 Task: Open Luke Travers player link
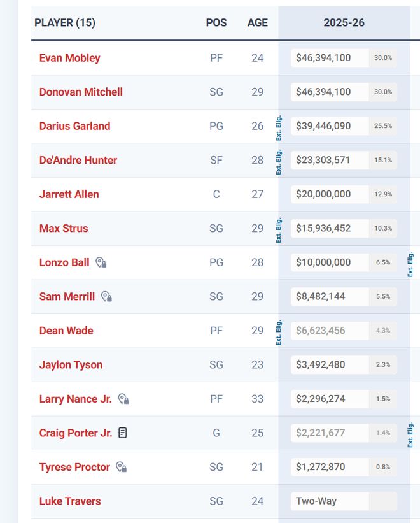(x=70, y=501)
